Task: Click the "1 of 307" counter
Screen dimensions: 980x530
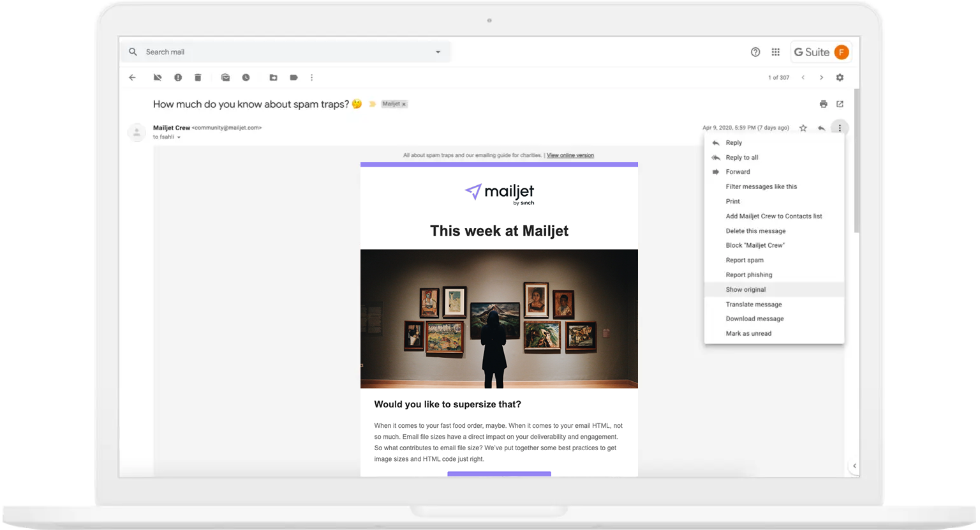Action: [x=778, y=78]
